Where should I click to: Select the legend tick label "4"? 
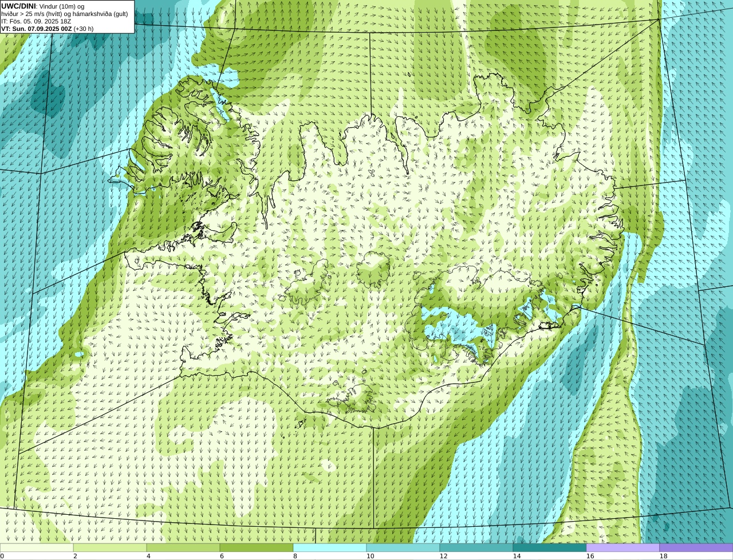(x=148, y=556)
